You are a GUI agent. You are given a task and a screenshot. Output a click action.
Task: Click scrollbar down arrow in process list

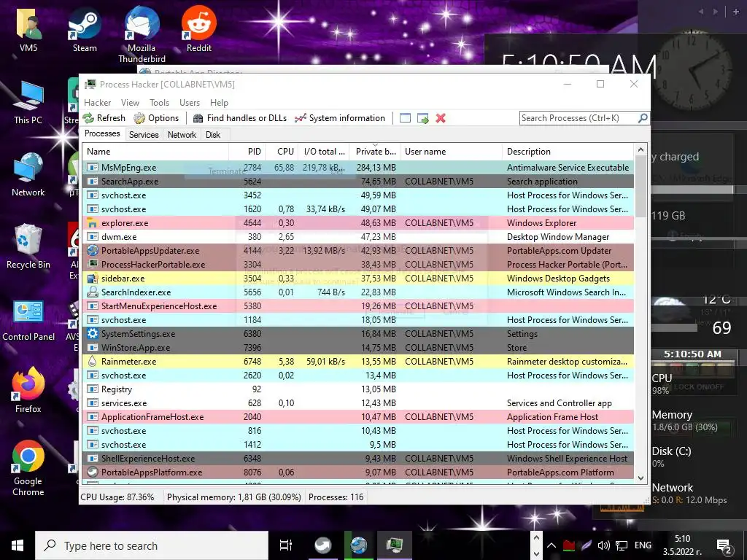[x=640, y=478]
